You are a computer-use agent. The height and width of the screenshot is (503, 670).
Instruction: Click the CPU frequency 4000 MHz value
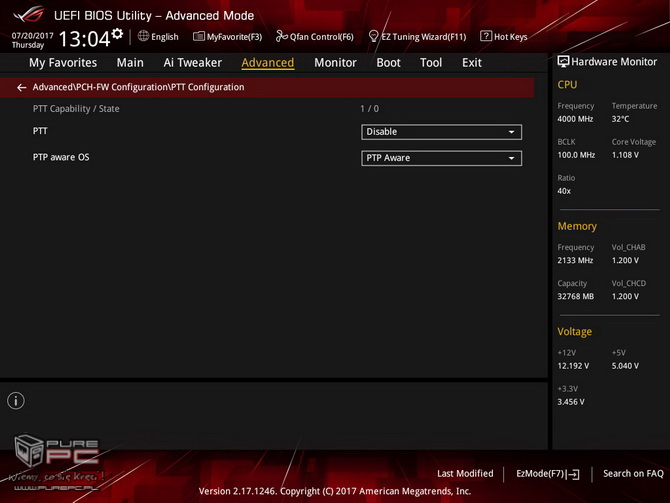[x=575, y=119]
